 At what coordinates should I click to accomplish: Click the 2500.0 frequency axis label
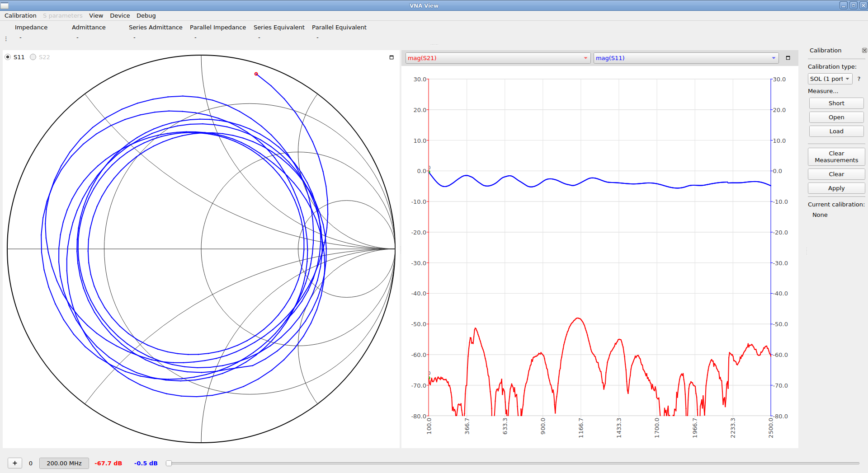(x=771, y=427)
